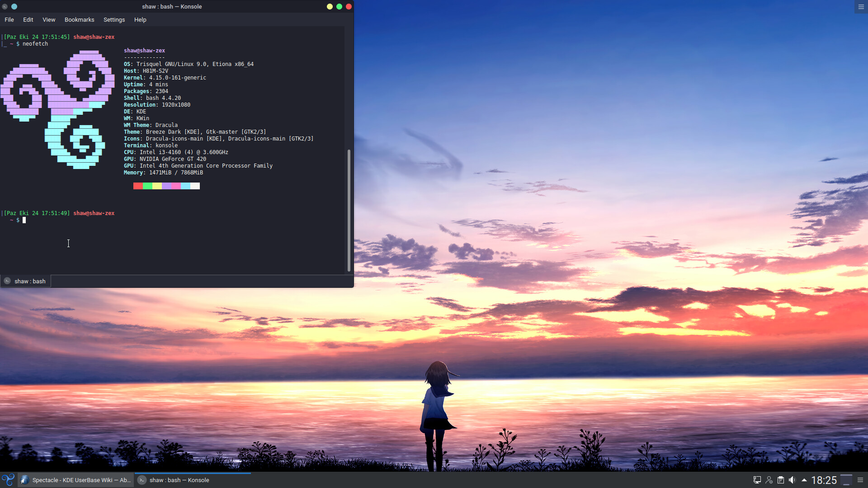
Task: Click the Konsole window menu icon in title bar
Action: point(5,7)
